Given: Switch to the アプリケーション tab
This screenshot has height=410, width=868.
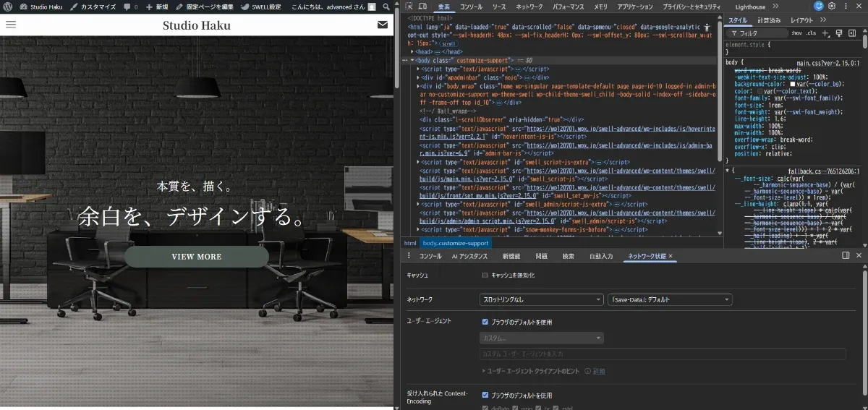Looking at the screenshot, I should pyautogui.click(x=635, y=7).
